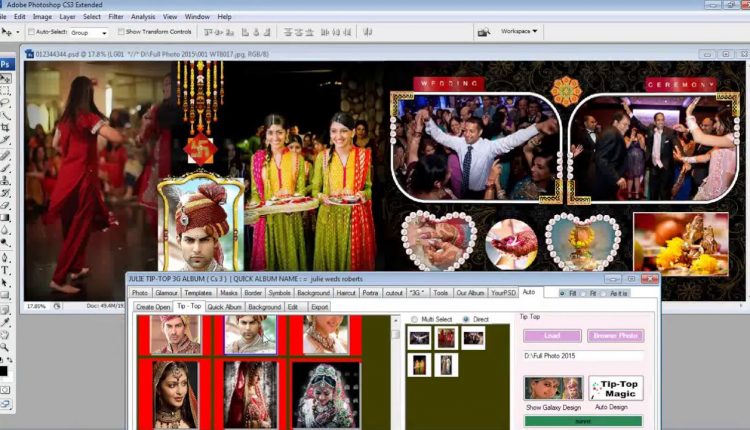
Task: Select the Direct radio button
Action: click(x=466, y=319)
